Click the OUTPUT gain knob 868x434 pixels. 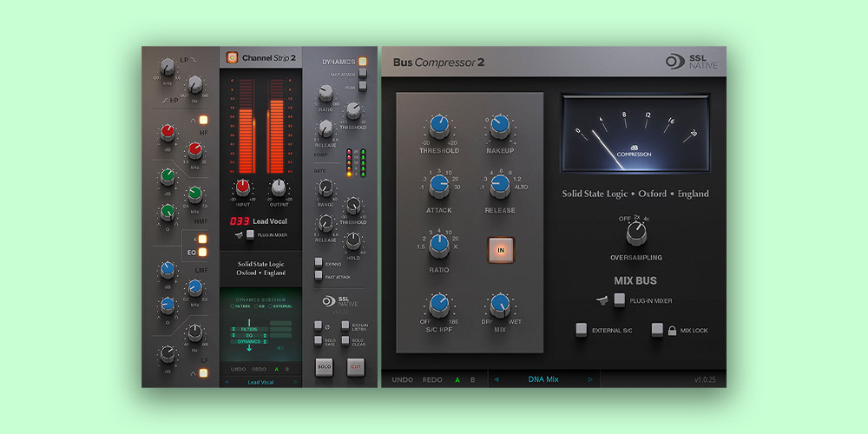pos(279,187)
